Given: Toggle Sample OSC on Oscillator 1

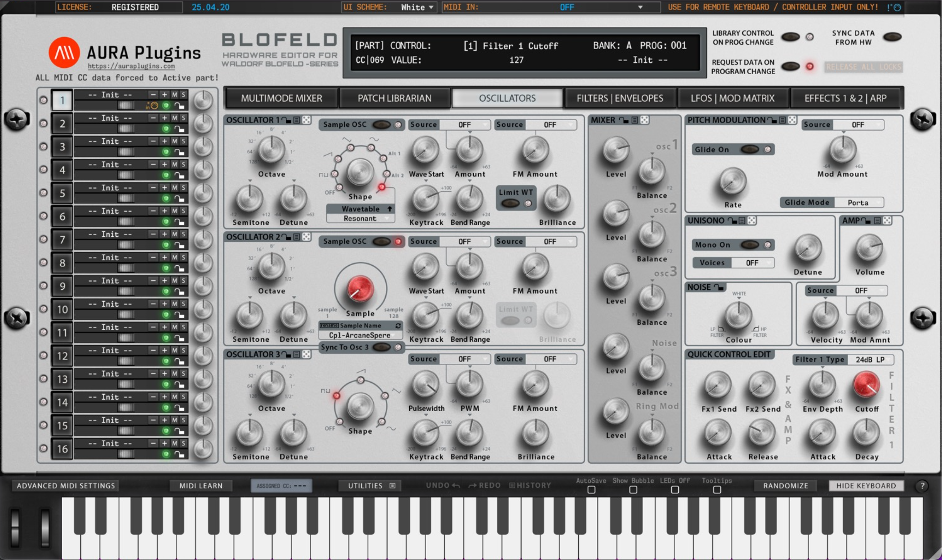Looking at the screenshot, I should pos(382,125).
